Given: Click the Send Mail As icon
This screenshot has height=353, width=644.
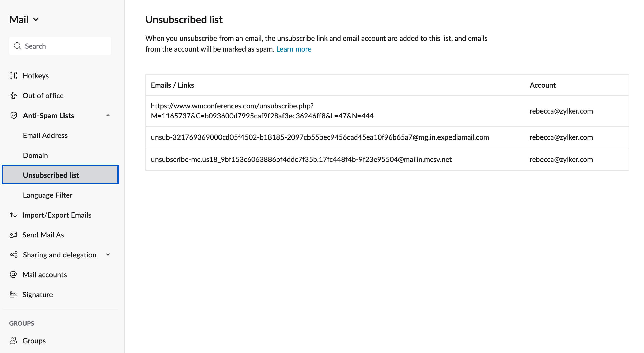Looking at the screenshot, I should click(14, 234).
